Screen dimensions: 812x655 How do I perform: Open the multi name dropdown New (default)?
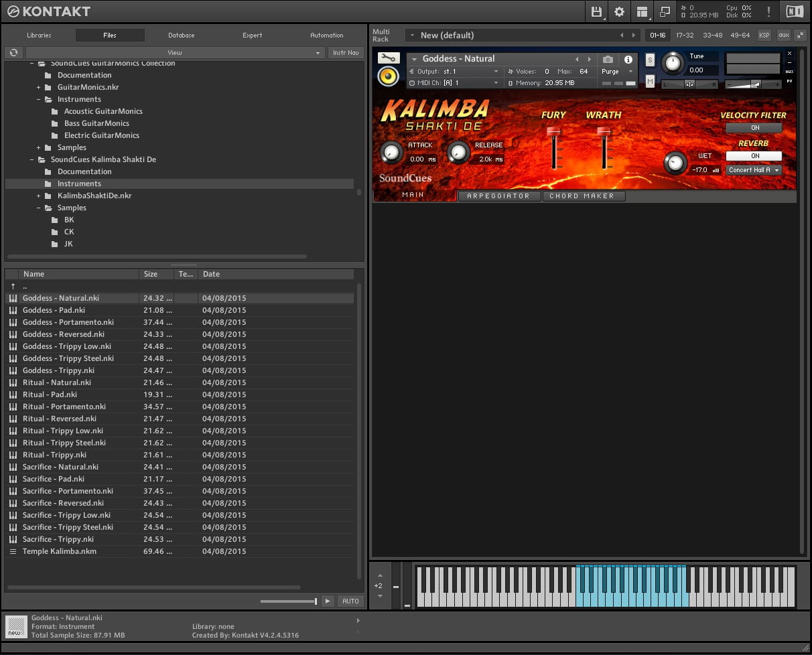(x=523, y=35)
